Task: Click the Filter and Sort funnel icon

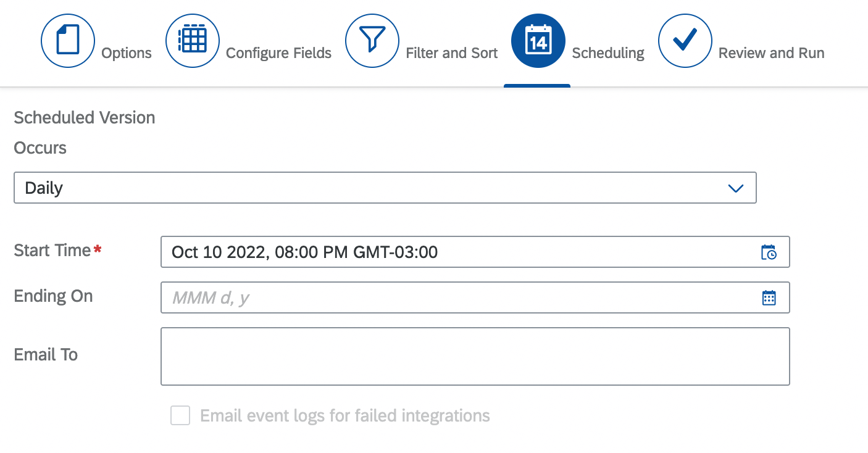Action: tap(372, 40)
